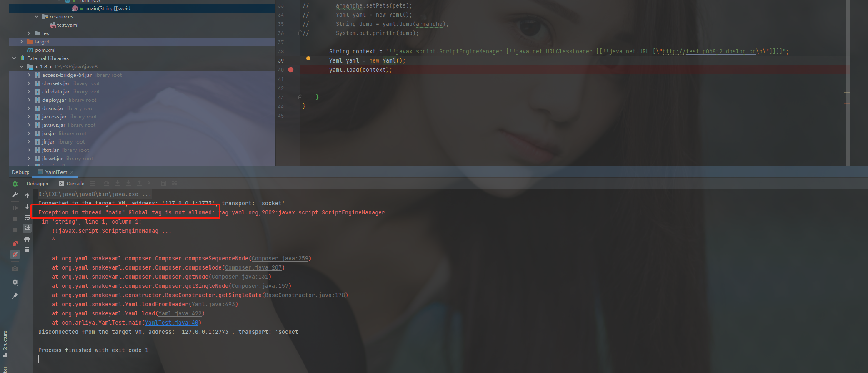
Task: Expand the cldrdata.jar library
Action: pyautogui.click(x=29, y=92)
